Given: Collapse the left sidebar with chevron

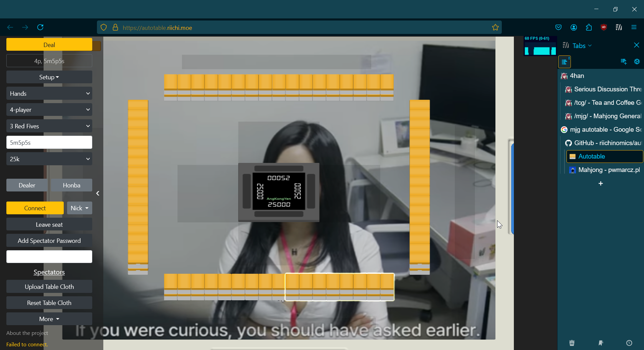Looking at the screenshot, I should (x=98, y=193).
